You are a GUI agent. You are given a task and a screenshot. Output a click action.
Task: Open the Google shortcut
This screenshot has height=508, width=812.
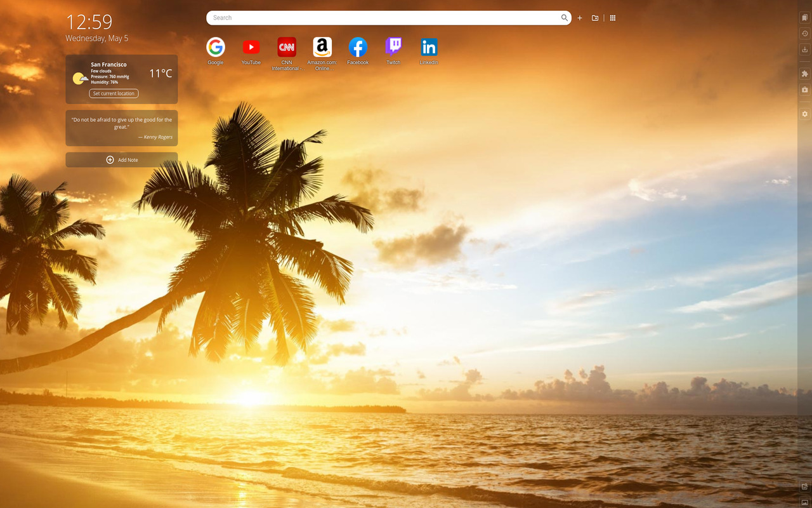(x=215, y=48)
